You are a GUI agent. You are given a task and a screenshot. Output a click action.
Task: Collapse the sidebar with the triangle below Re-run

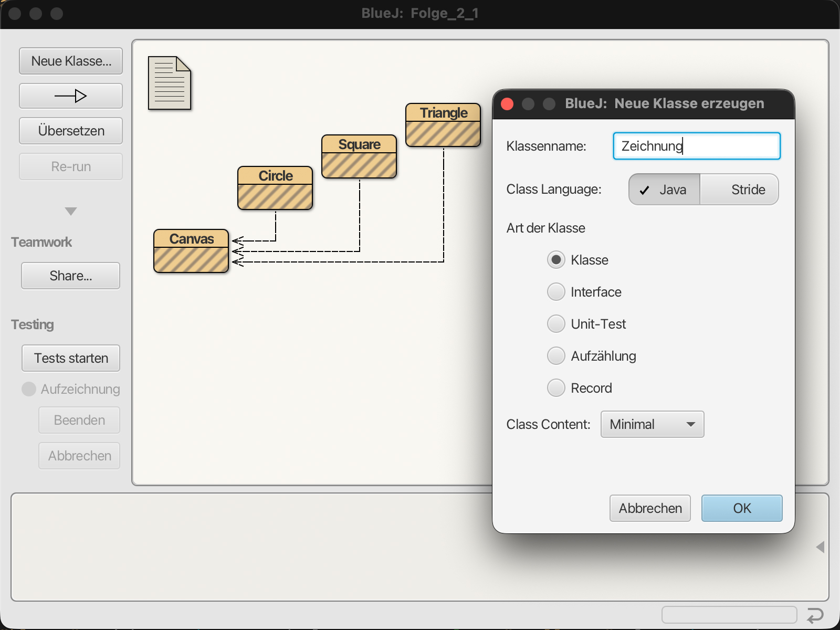71,211
